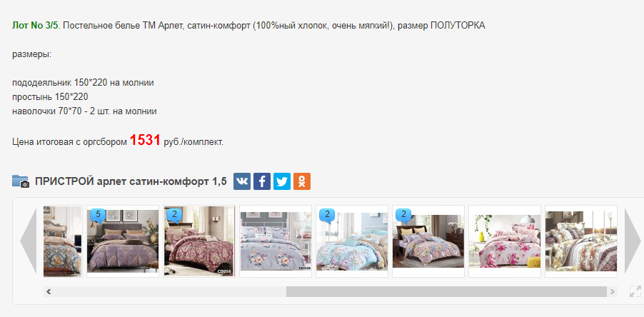644x317 pixels.
Task: Open purple damask bedding thumbnail
Action: pyautogui.click(x=123, y=241)
